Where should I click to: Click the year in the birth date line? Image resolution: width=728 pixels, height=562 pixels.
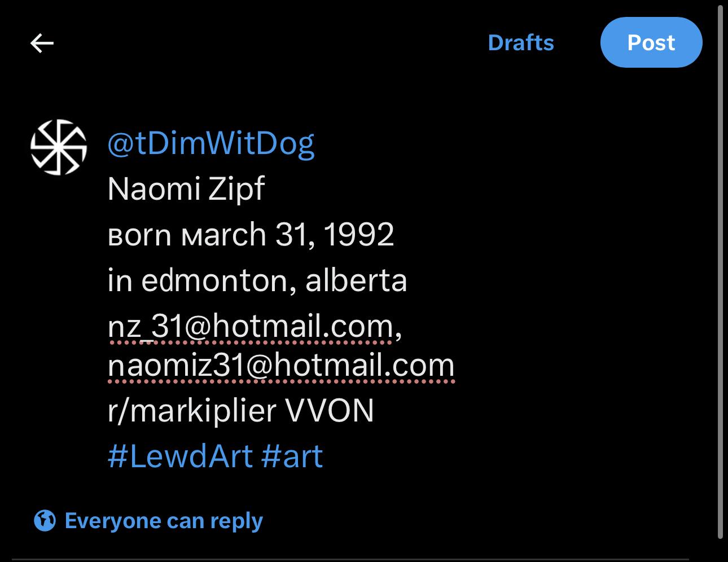tap(359, 234)
